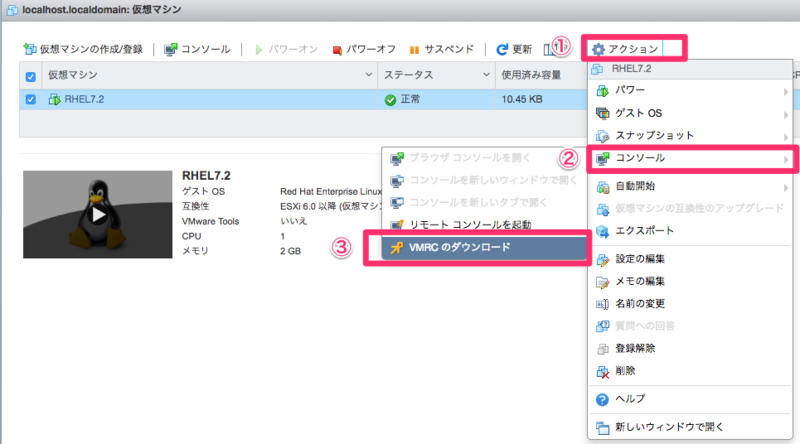
Task: Open the ステータス column dropdown arrow
Action: tap(486, 75)
